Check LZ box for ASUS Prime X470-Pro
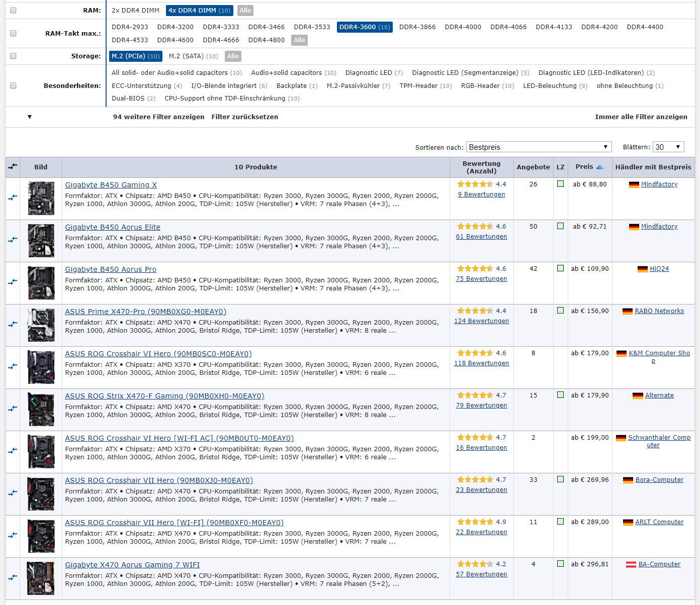 pyautogui.click(x=560, y=311)
